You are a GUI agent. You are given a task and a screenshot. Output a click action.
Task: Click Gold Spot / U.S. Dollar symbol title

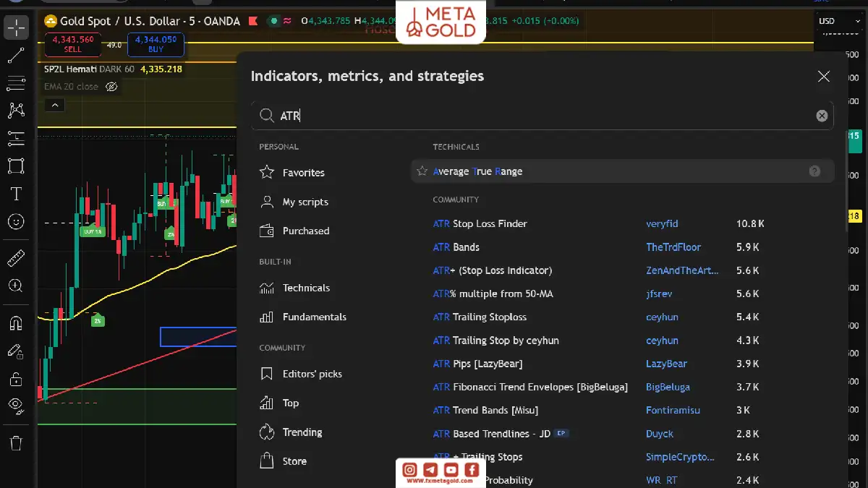[119, 21]
